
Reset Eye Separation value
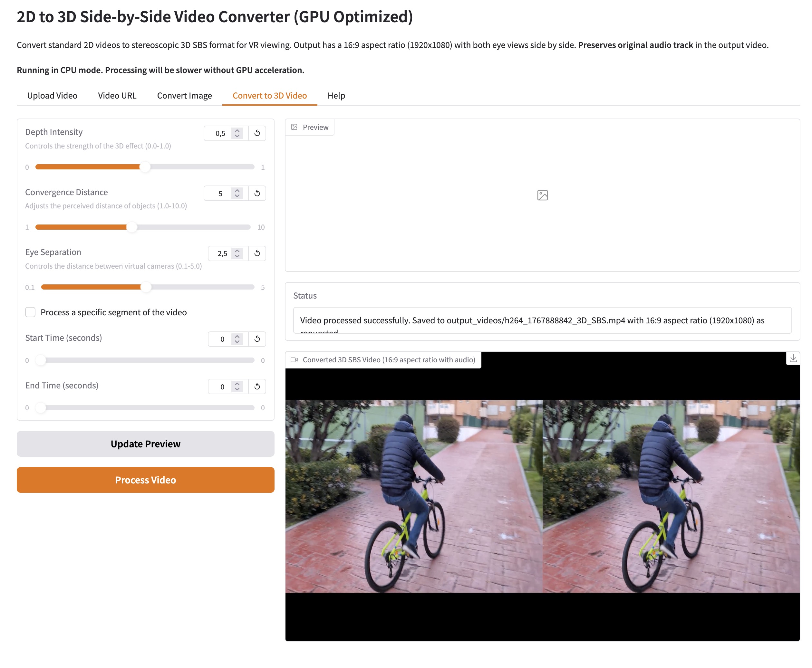pos(257,253)
